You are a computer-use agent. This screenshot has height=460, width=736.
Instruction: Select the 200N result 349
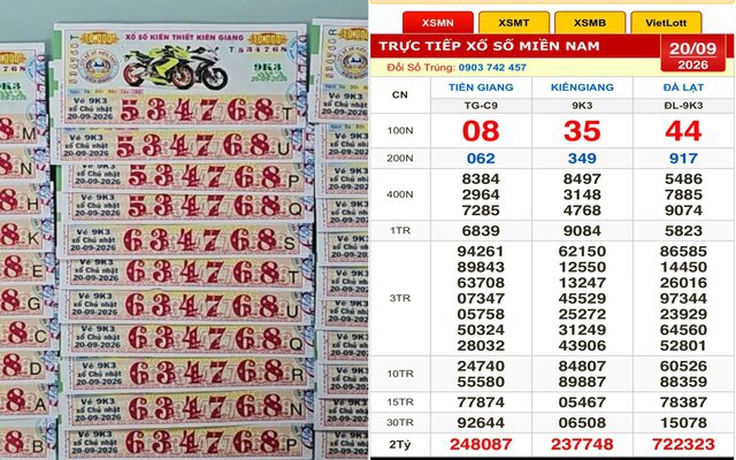coord(582,159)
